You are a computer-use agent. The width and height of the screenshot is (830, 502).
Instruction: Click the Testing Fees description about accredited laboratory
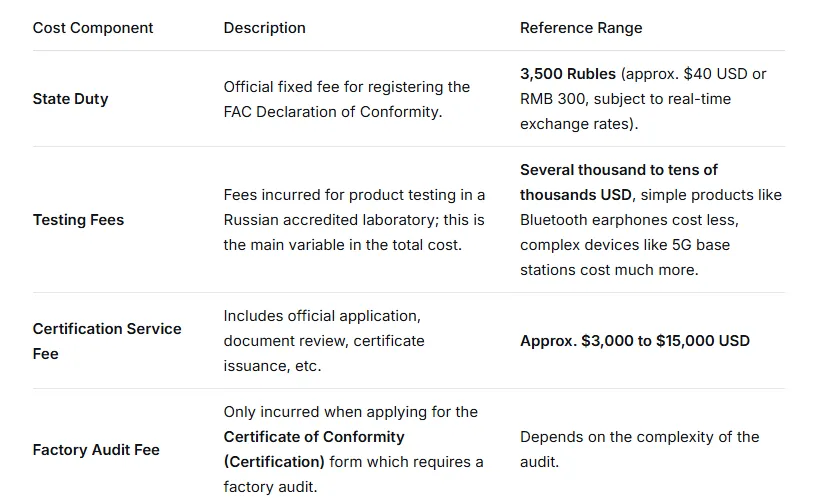point(354,220)
